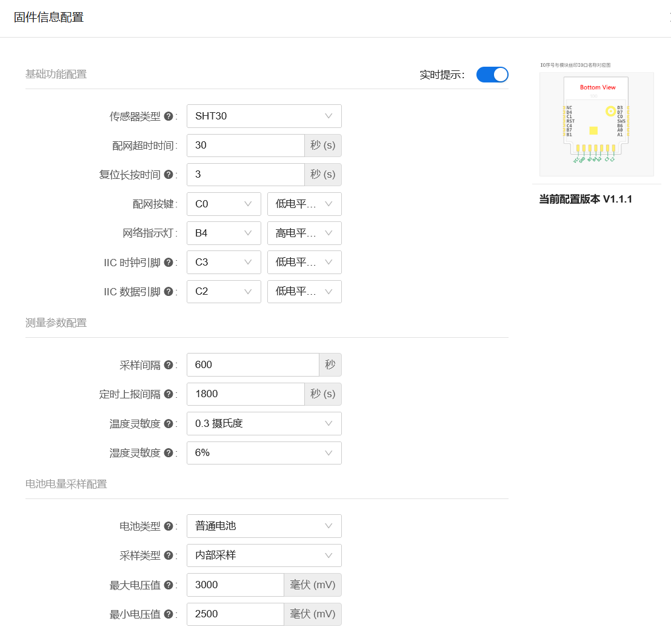Click help icon beside 定时上报间隔
Viewport: 671px width, 644px height.
169,394
